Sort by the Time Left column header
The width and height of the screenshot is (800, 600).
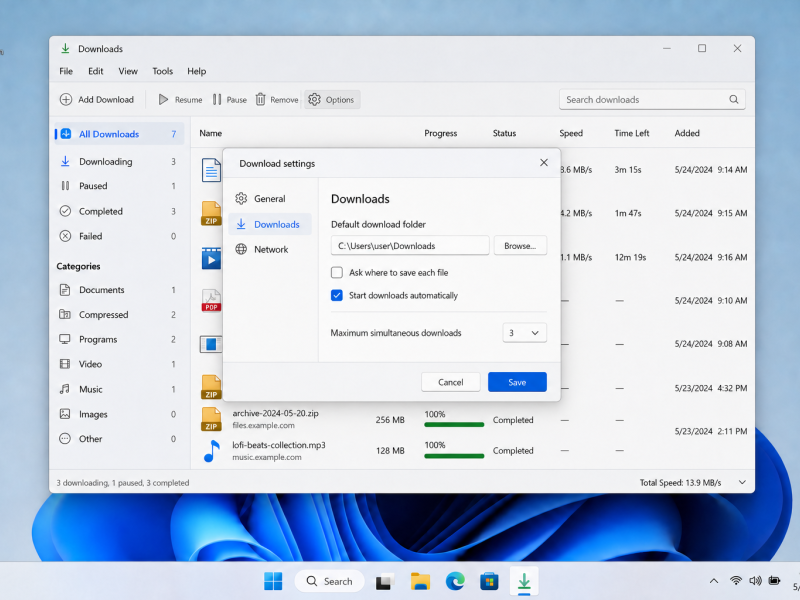(x=632, y=133)
